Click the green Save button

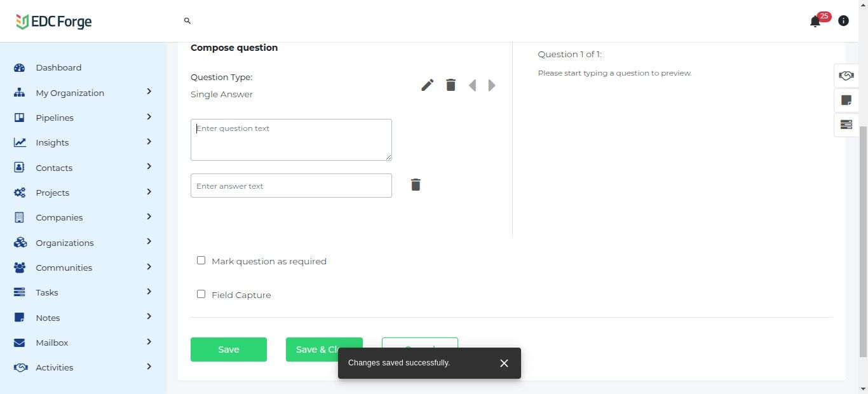tap(229, 350)
